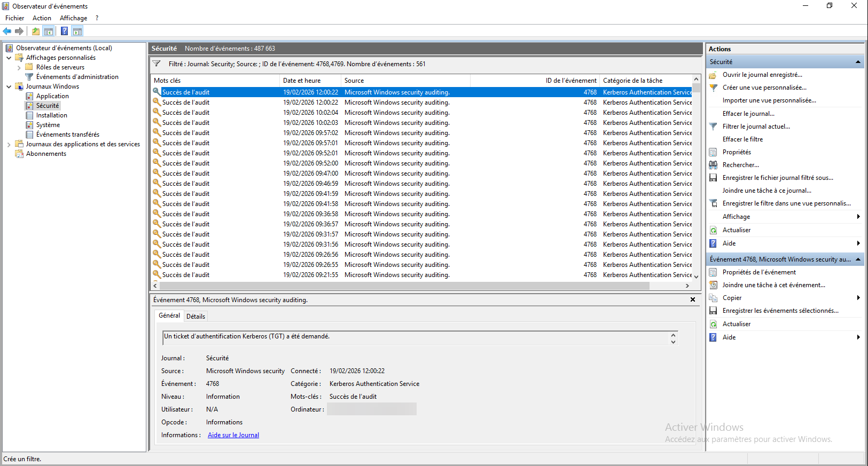Click the Forward arrow toolbar icon
Viewport: 868px width, 466px height.
click(x=19, y=31)
